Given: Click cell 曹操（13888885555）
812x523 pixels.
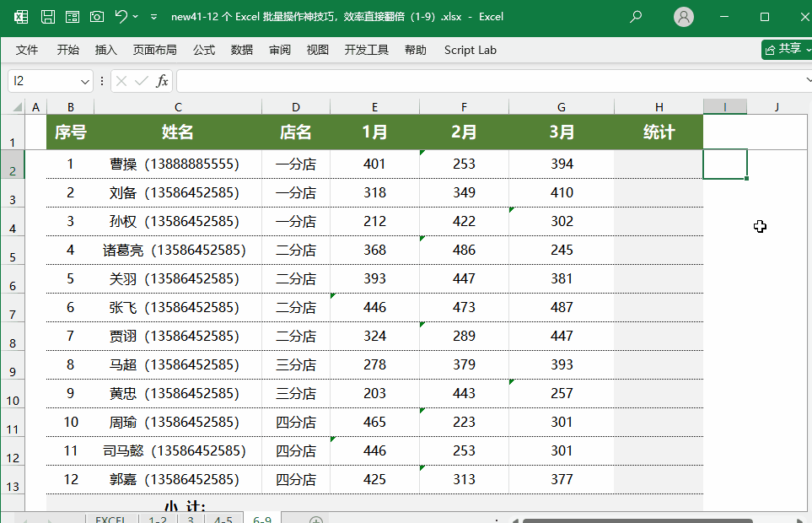Looking at the screenshot, I should click(x=178, y=164).
